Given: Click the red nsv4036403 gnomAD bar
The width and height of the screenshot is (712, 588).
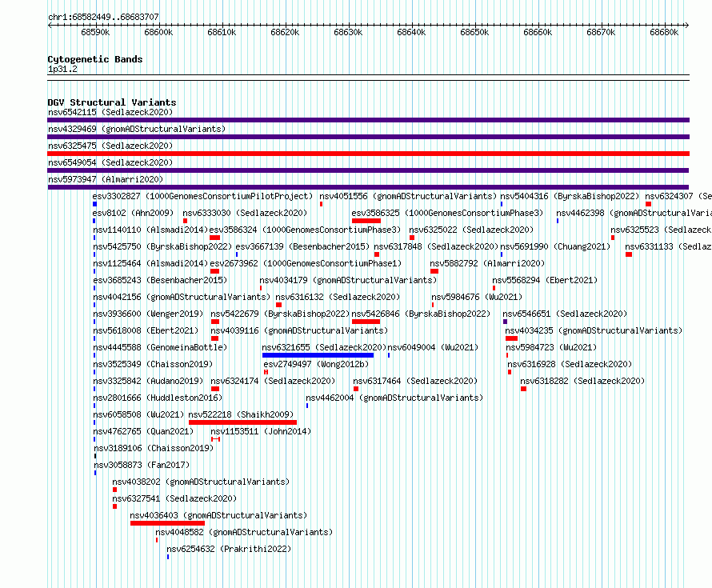Looking at the screenshot, I should click(167, 523).
